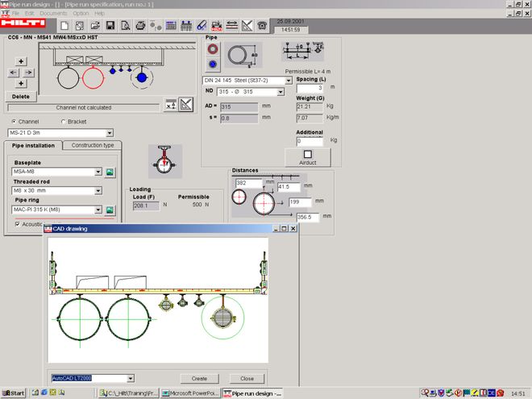Screen dimensions: 532x399
Task: Click the telephone icon in toolbar
Action: [262, 26]
